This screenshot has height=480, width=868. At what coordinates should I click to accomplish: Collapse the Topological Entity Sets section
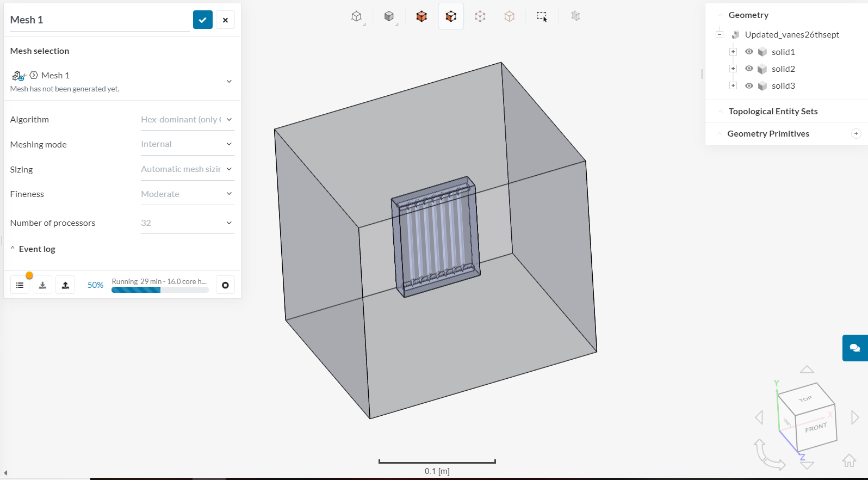click(x=720, y=112)
